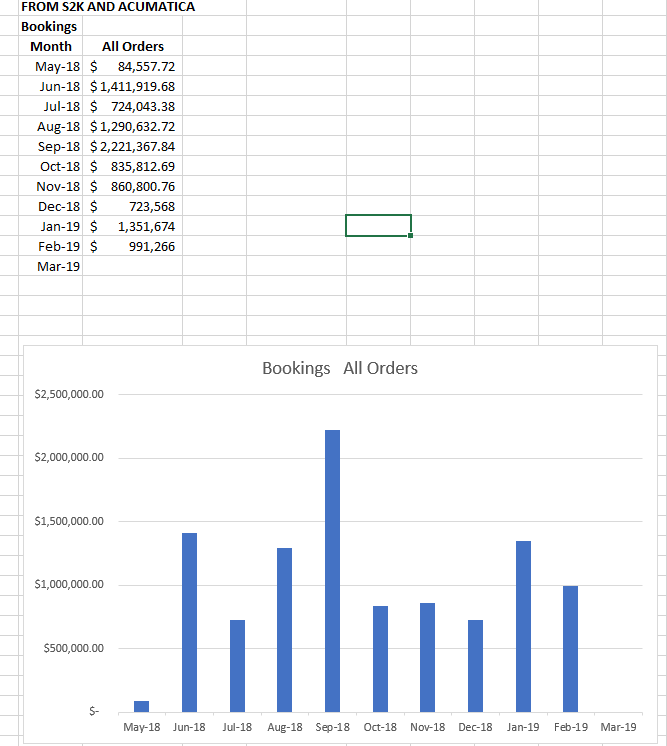
Task: Select the Jan-19 bar in the chart
Action: 523,625
